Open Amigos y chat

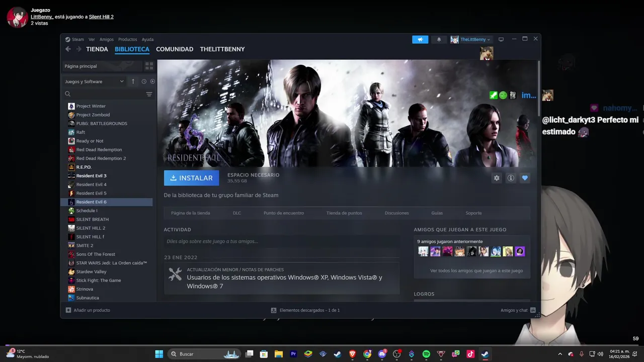518,310
